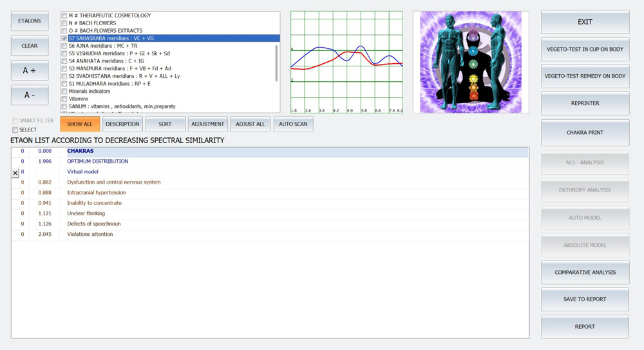Check S5 VISHUDHA meridians checkbox

(x=64, y=53)
